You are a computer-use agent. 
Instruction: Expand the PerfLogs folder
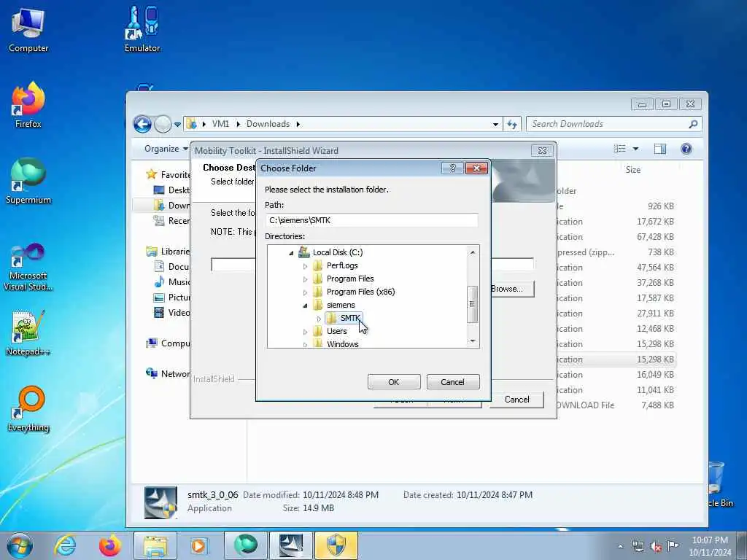point(306,266)
